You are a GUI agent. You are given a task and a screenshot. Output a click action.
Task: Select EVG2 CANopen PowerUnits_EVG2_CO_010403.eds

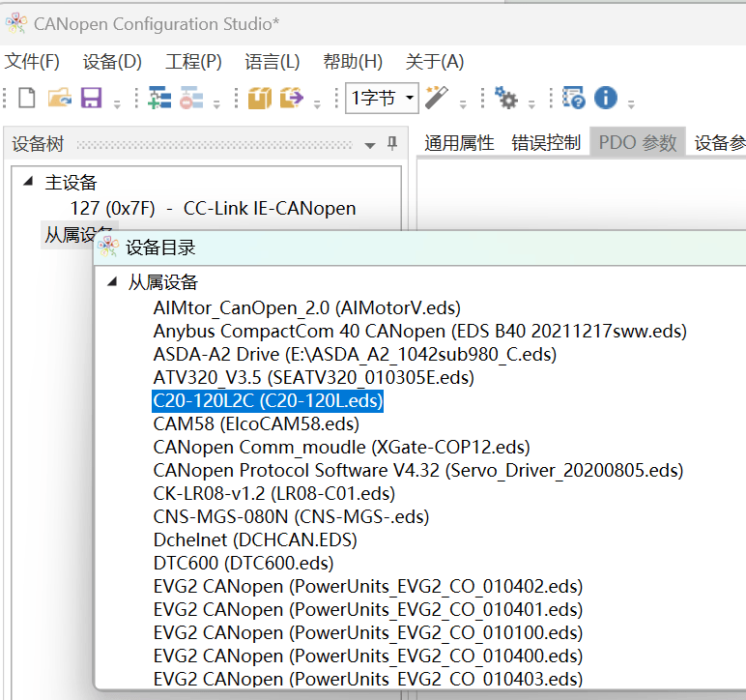(368, 679)
